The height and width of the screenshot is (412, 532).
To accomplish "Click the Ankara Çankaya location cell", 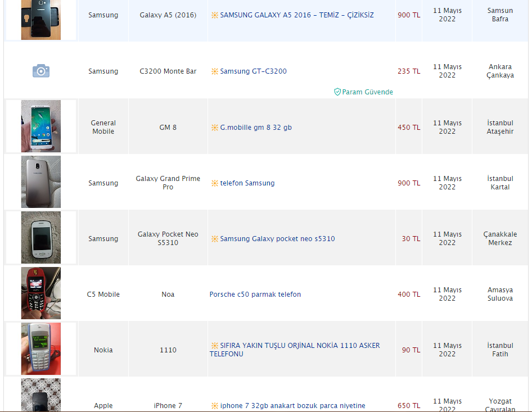I will point(500,71).
